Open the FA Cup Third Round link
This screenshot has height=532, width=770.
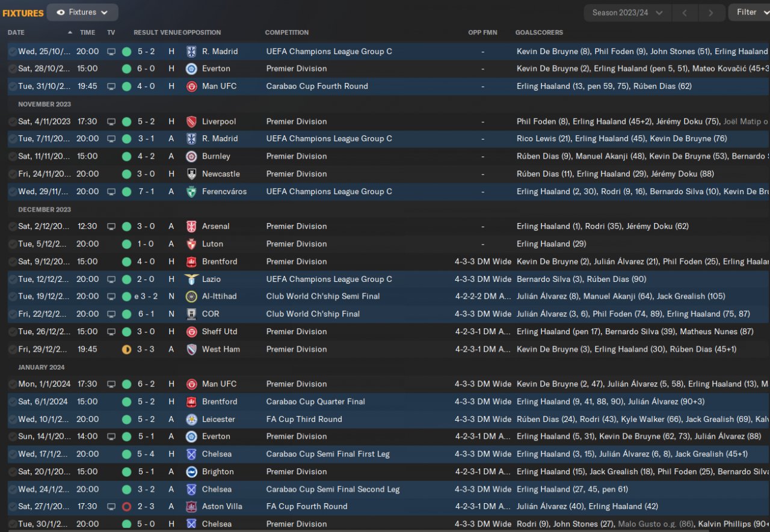click(304, 420)
